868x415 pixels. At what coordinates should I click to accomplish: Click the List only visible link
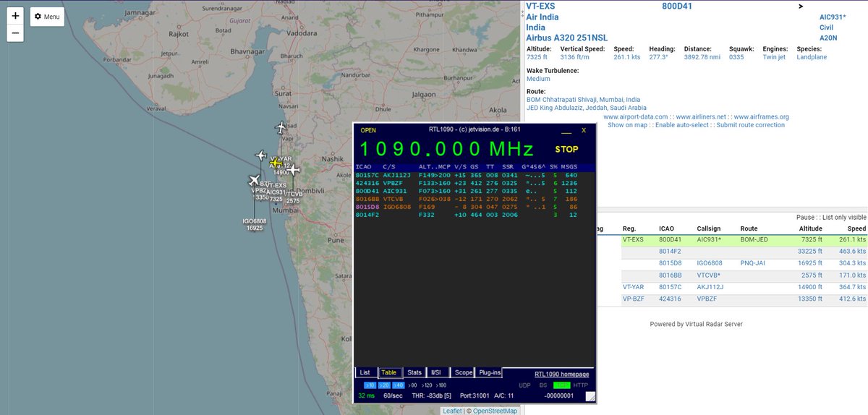click(843, 216)
